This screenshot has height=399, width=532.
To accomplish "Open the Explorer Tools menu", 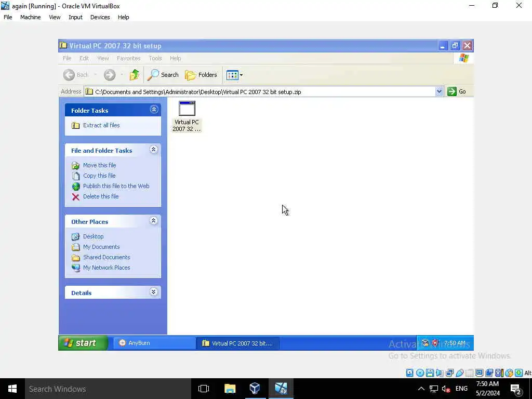I will 155,58.
